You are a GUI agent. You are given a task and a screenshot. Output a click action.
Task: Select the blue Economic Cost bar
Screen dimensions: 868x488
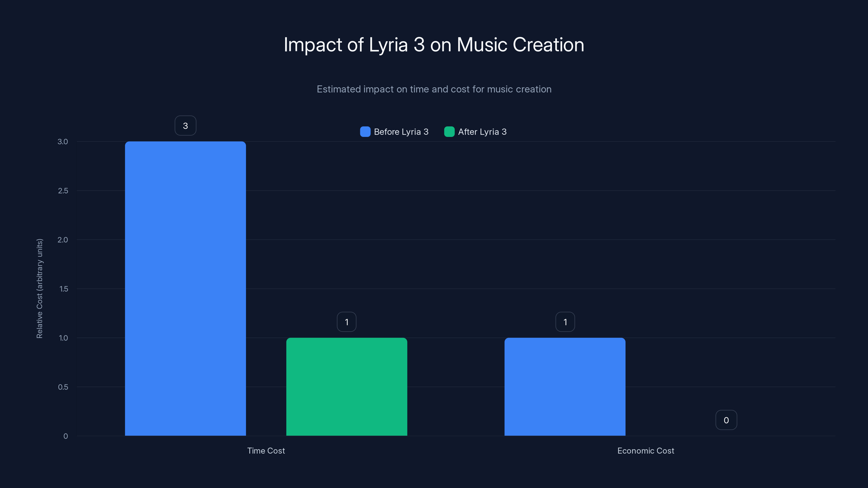(565, 387)
